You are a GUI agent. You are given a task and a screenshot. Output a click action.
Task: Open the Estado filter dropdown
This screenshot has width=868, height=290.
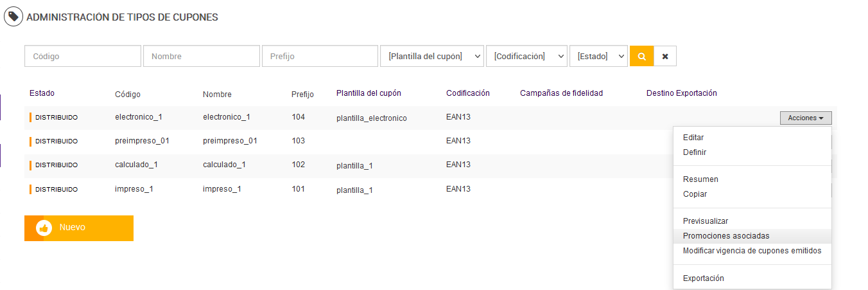598,56
